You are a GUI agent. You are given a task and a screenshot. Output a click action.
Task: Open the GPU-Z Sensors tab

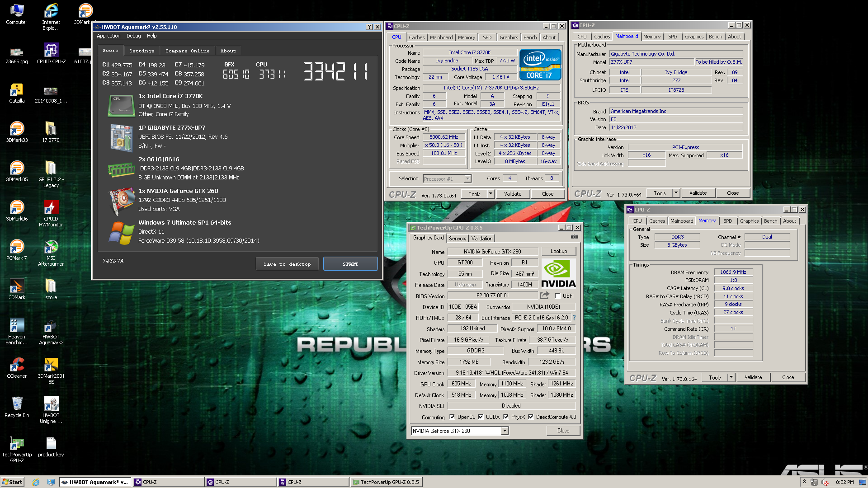pos(458,239)
